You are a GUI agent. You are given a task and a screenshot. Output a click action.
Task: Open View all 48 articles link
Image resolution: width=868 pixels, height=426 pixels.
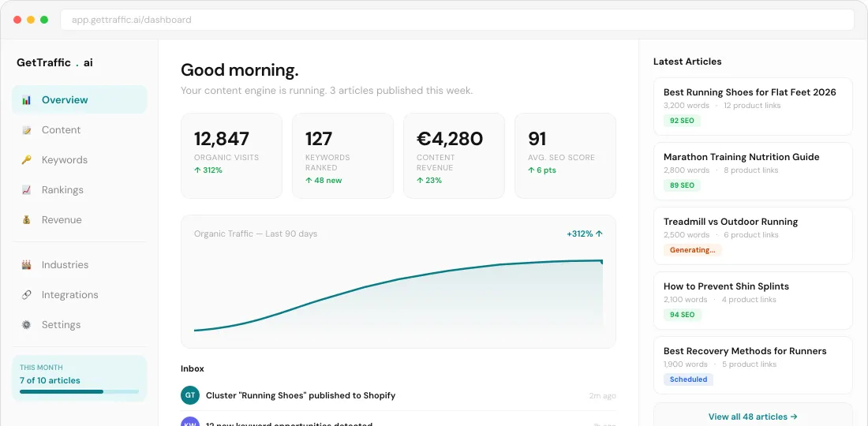coord(753,417)
